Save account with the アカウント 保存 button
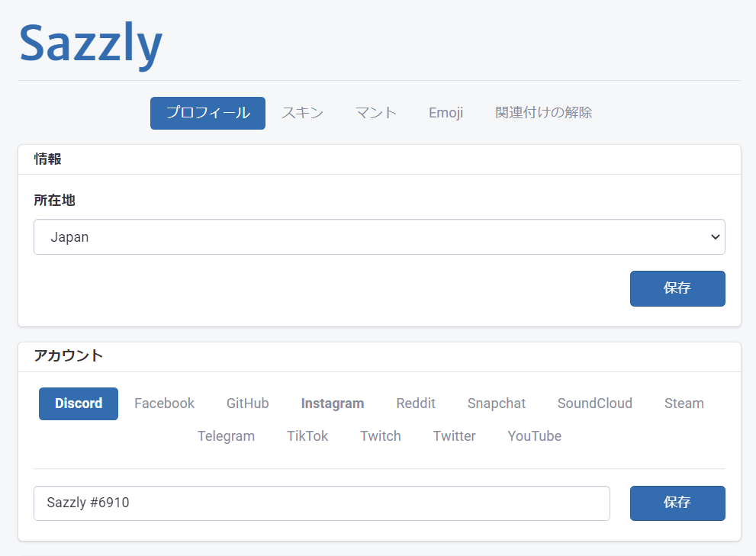The image size is (756, 556). [x=677, y=503]
